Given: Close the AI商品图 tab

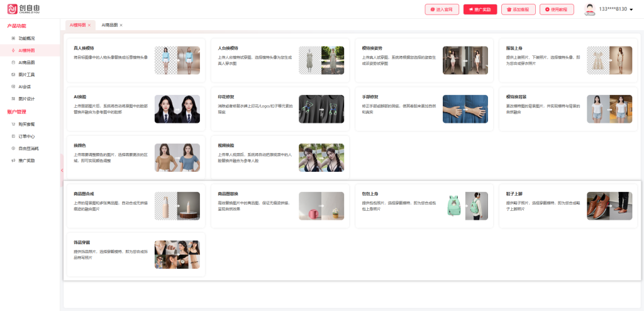Looking at the screenshot, I should click(x=121, y=25).
